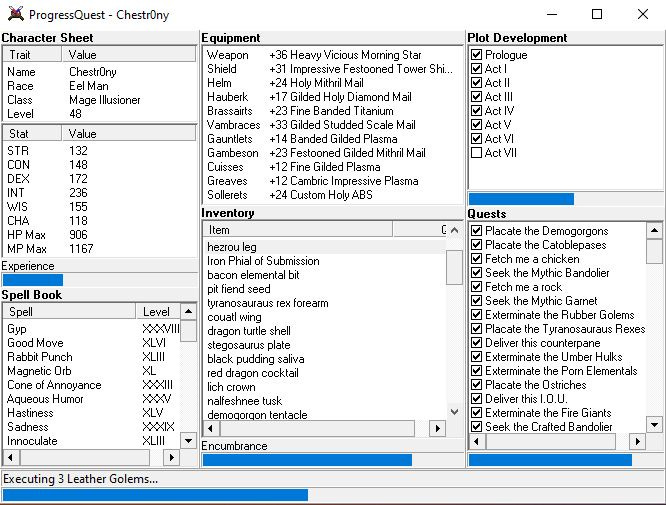Click the Inventory vertical scrollbar thumb
This screenshot has height=505, width=666.
coord(454,267)
